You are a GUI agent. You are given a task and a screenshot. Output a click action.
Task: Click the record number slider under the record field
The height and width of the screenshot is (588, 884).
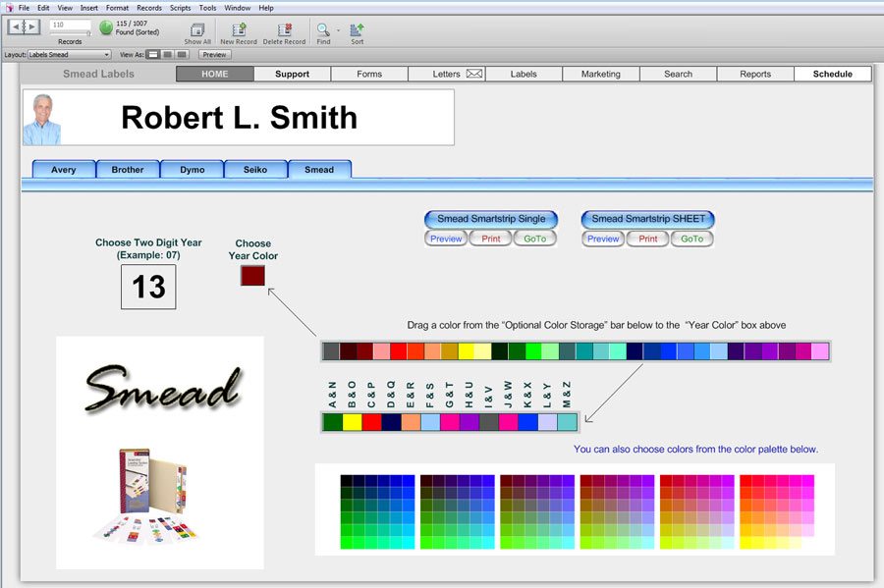click(70, 33)
